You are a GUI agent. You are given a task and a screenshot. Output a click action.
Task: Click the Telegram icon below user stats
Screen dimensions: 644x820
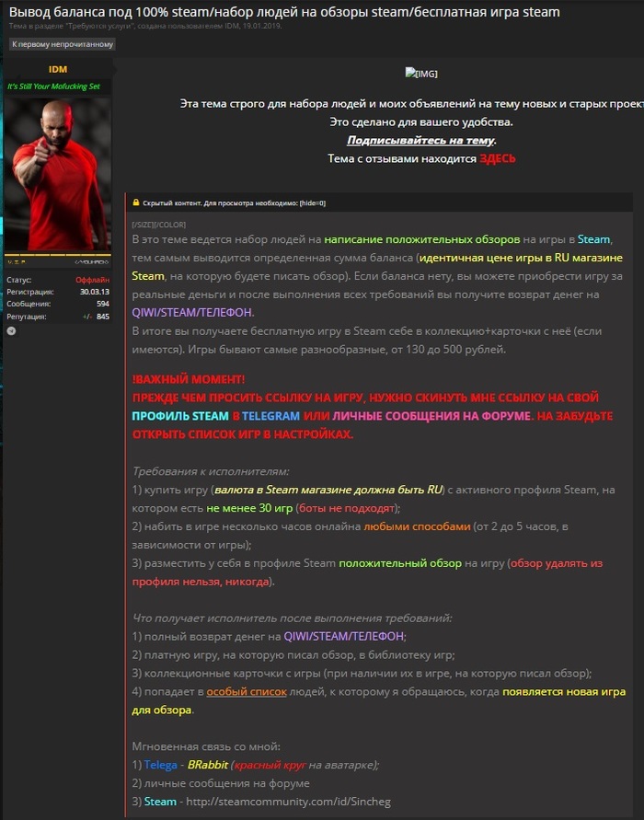point(11,330)
